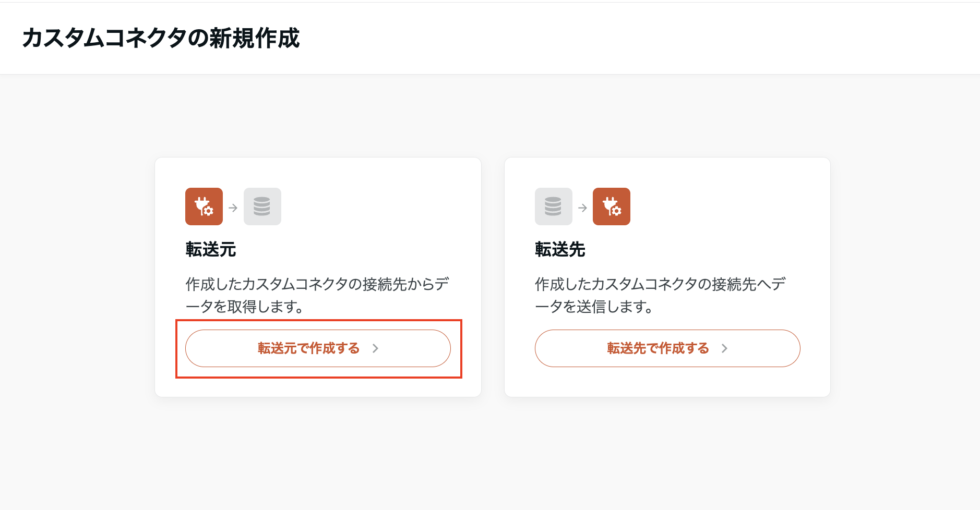Screen dimensions: 980x510
Task: Click the orange plug icon in 転送元 card
Action: (204, 207)
